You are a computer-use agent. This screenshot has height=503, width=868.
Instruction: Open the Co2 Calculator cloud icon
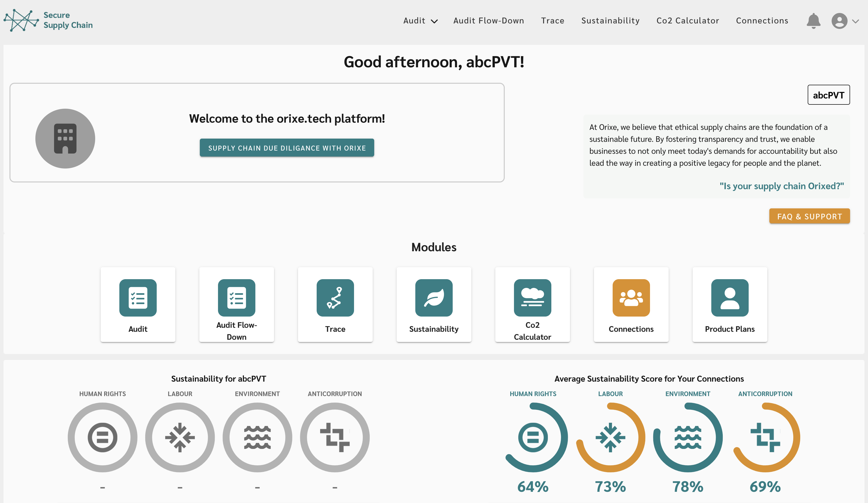(x=532, y=298)
